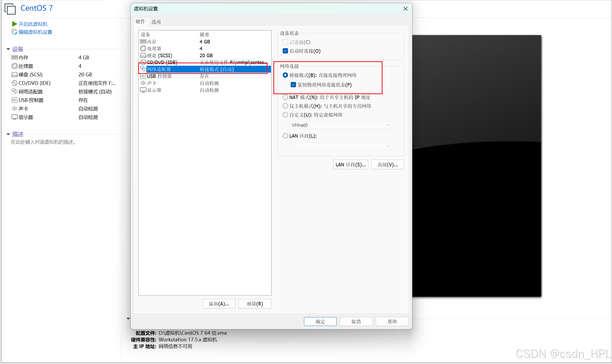
Task: Select the USB controller icon in the dialog list
Action: coord(143,76)
